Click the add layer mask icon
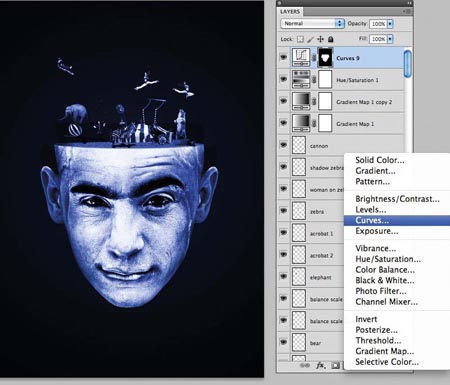The height and width of the screenshot is (385, 450). point(335,366)
